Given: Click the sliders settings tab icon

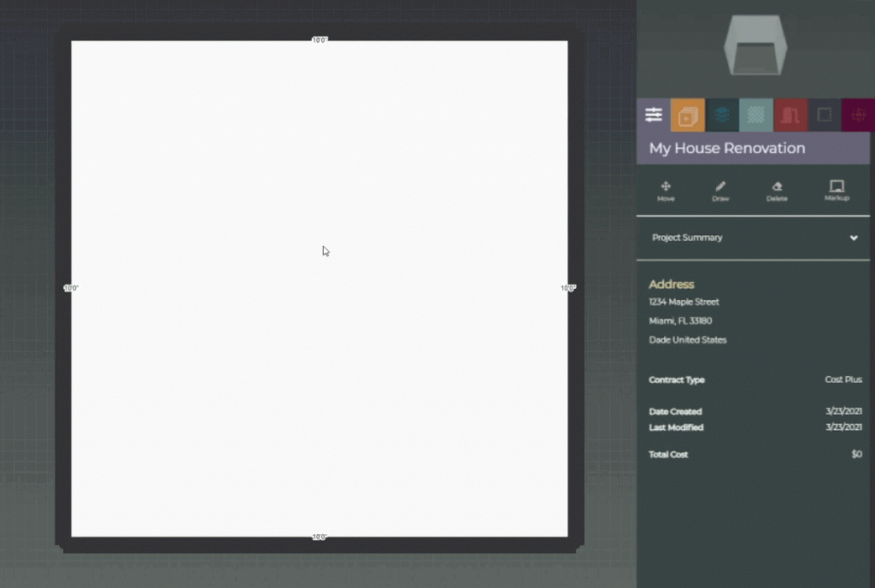Looking at the screenshot, I should 654,115.
